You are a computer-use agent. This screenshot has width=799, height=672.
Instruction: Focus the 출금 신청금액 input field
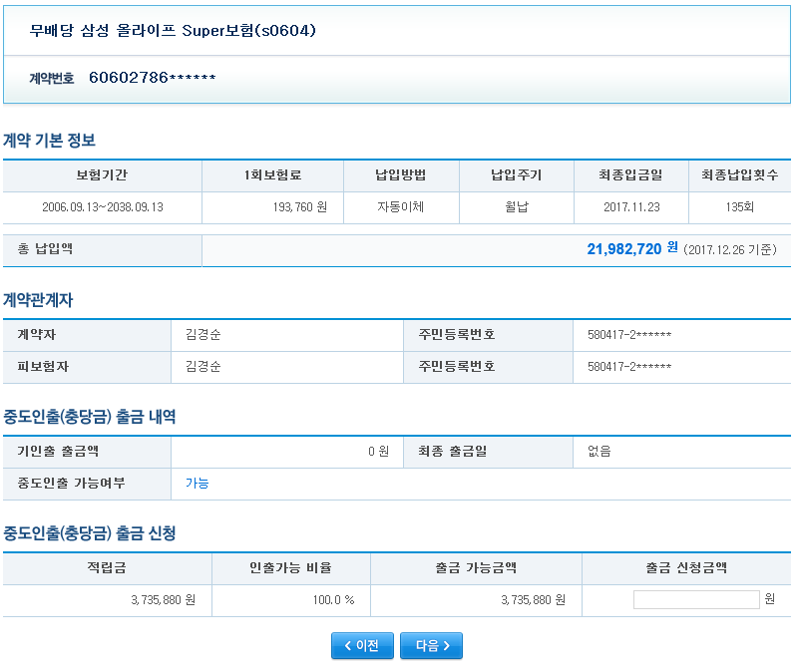[x=695, y=600]
